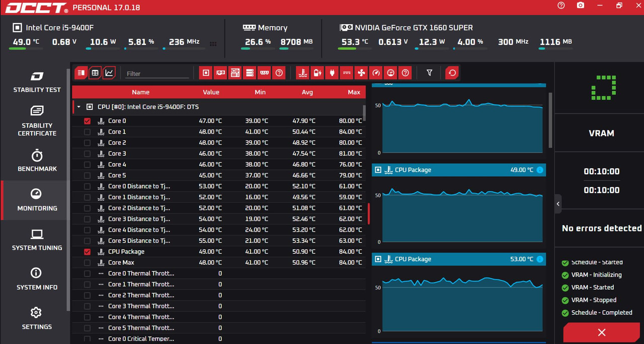Viewport: 644px width, 344px height.
Task: Check Core 0 Distance to Tj checkbox
Action: (x=87, y=186)
